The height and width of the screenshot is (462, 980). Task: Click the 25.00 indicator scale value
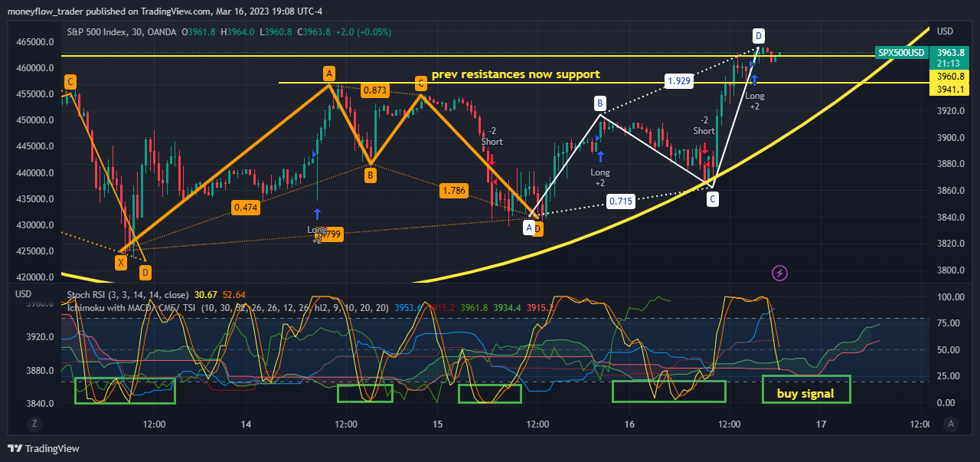click(x=948, y=376)
